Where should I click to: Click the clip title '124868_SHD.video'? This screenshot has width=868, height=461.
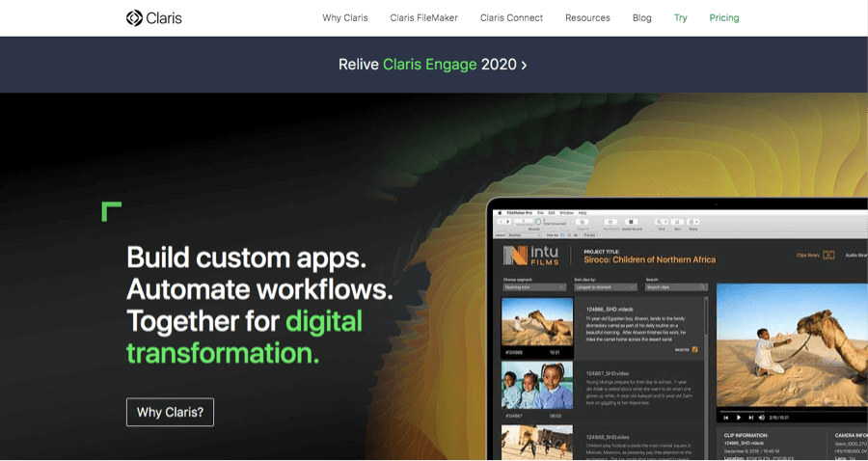(608, 437)
